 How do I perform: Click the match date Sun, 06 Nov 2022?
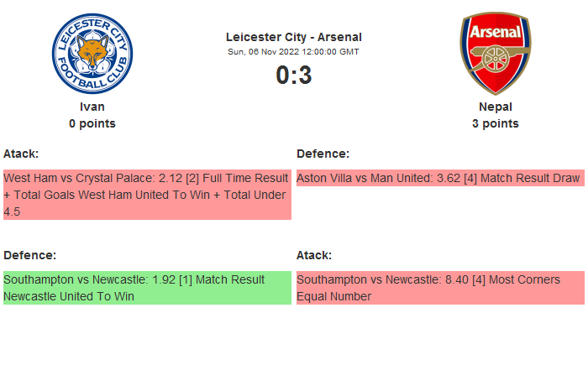coord(294,51)
